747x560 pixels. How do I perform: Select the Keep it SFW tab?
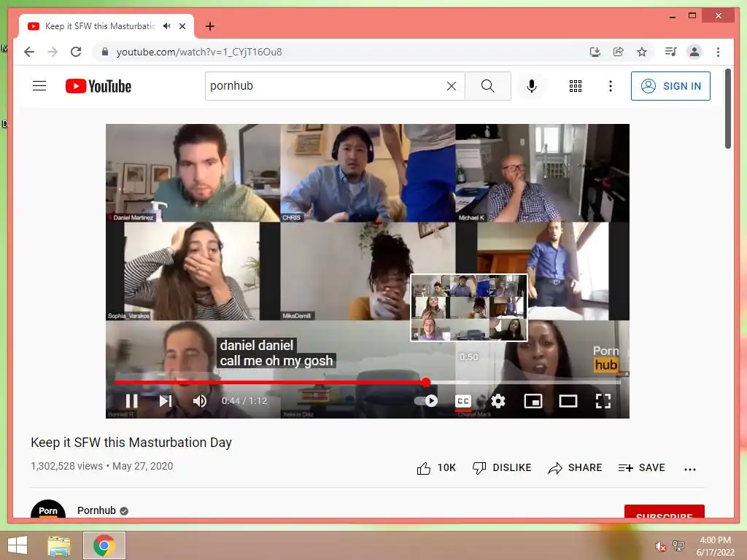coord(107,26)
